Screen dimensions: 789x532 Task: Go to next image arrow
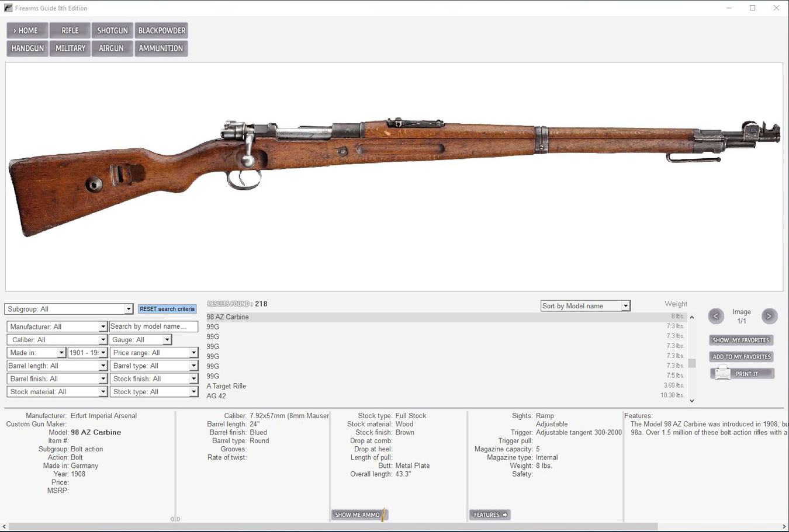tap(769, 316)
